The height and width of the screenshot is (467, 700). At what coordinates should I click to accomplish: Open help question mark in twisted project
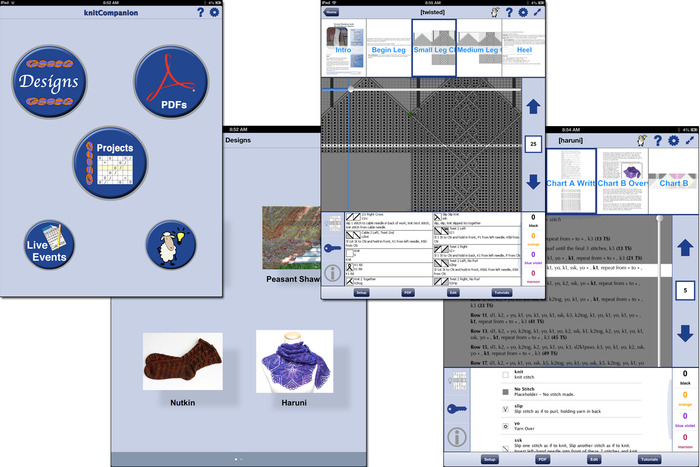tap(509, 12)
